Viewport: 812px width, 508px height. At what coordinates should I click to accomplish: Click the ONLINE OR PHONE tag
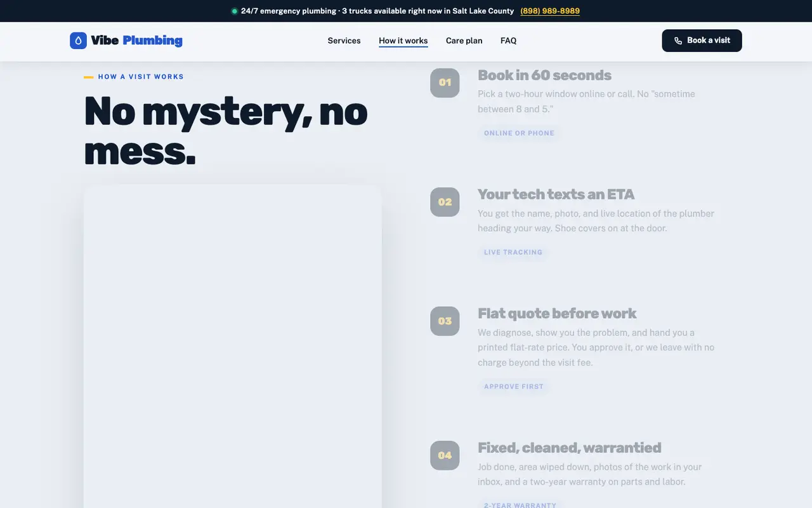pos(519,133)
